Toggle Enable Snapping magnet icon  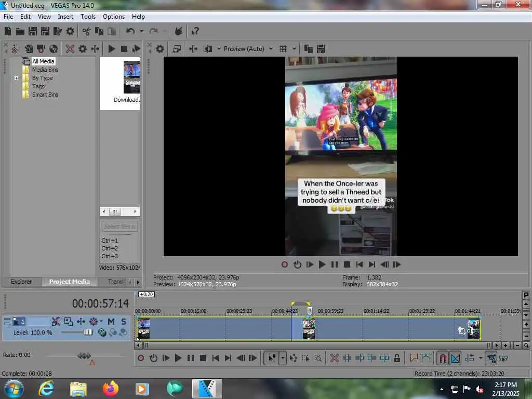[443, 358]
